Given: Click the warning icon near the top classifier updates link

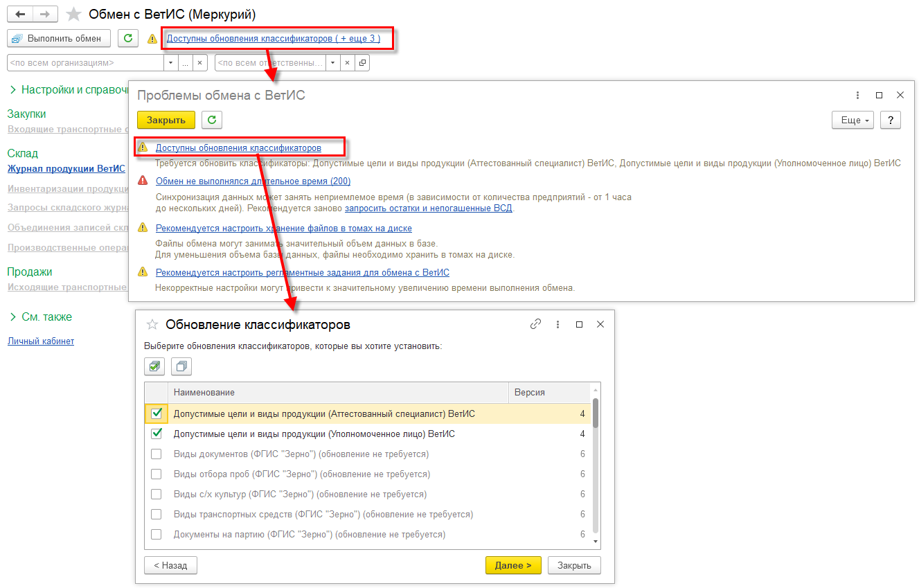Looking at the screenshot, I should tap(152, 39).
